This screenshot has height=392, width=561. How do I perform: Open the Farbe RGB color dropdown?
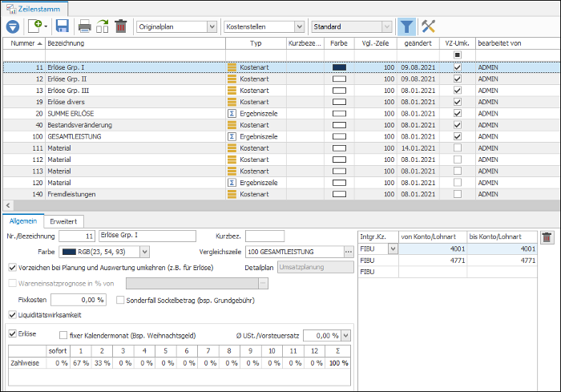coord(144,252)
